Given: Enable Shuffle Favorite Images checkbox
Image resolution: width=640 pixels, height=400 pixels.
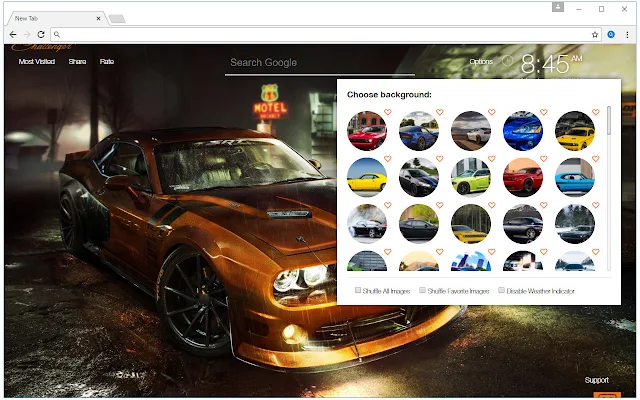Looking at the screenshot, I should point(423,290).
